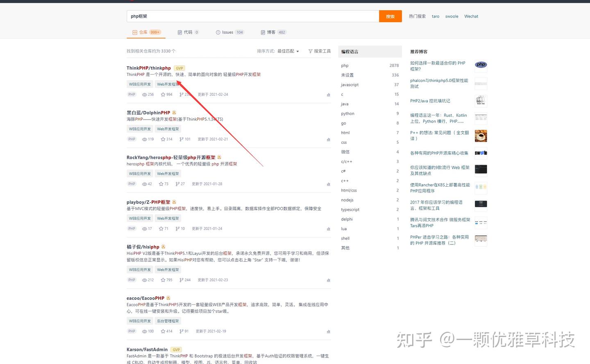Open the statistics chart icon on ThinkPHP row
This screenshot has height=364, width=590.
coord(328,95)
